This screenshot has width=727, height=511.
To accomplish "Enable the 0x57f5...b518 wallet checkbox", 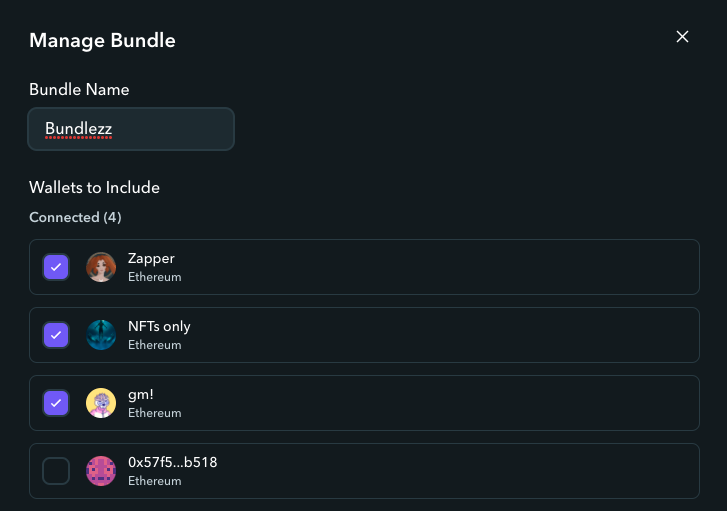I will pos(56,471).
